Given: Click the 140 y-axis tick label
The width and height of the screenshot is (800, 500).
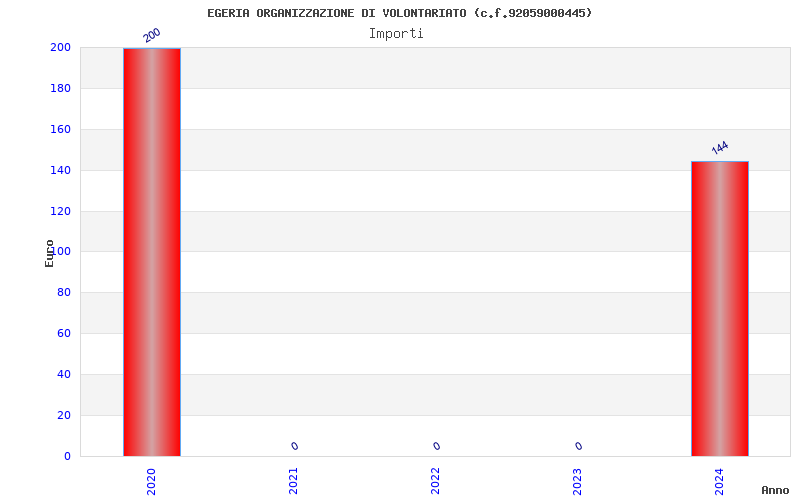Looking at the screenshot, I should tap(60, 170).
